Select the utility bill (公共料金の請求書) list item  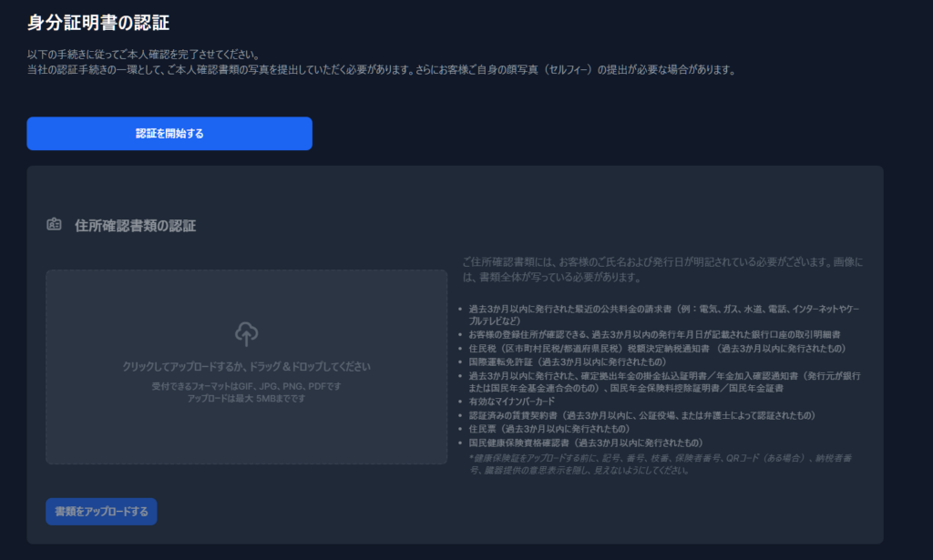[663, 314]
